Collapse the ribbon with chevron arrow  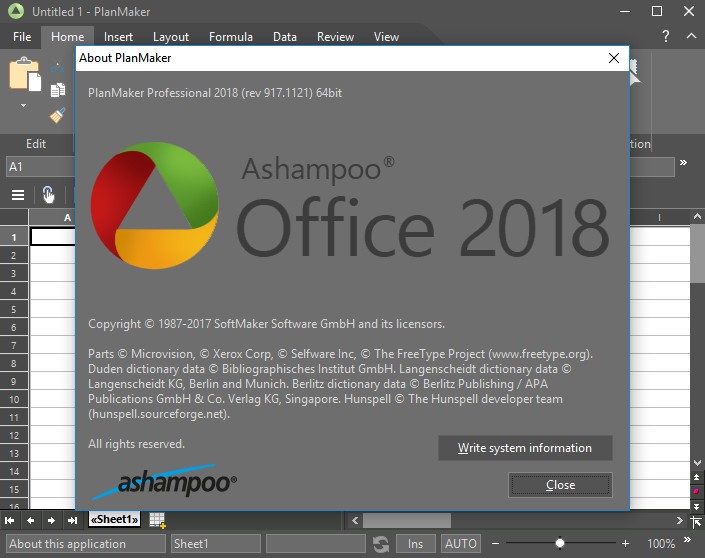[x=691, y=36]
